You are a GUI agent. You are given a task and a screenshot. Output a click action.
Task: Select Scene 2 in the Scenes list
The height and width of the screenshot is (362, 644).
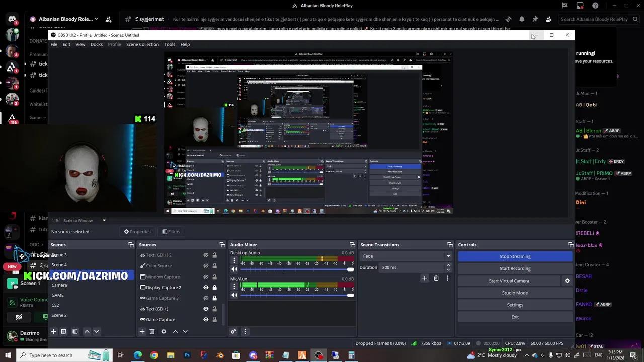tap(59, 315)
